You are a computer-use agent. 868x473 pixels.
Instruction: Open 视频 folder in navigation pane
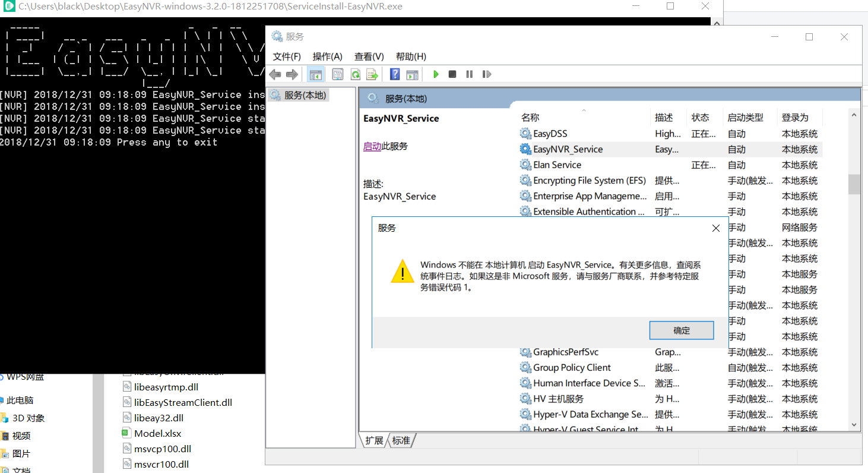(21, 436)
